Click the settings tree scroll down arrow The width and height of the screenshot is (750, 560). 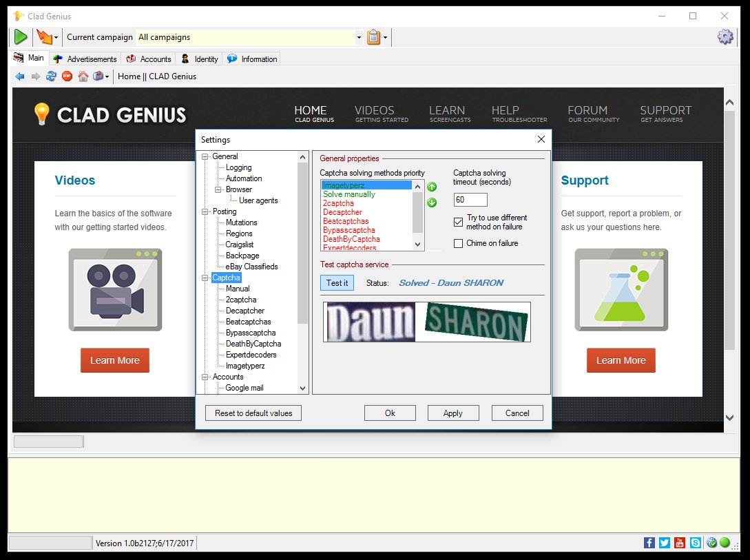pos(302,388)
